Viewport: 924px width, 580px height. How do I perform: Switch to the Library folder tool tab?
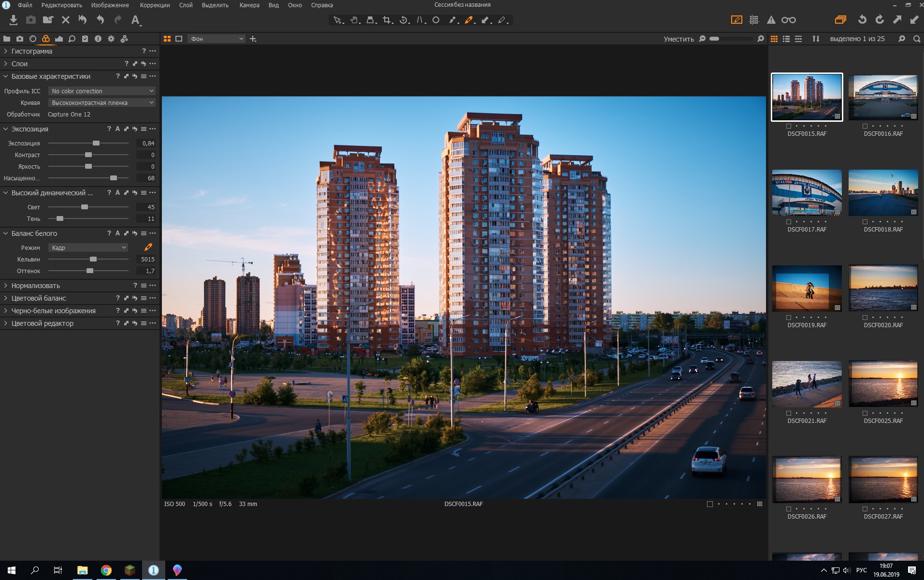[x=7, y=39]
